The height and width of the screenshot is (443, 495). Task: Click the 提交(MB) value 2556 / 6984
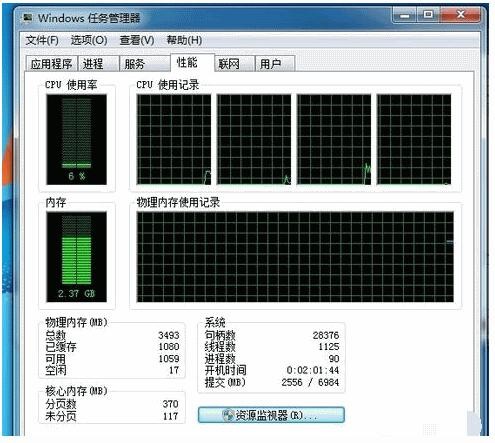pos(310,382)
